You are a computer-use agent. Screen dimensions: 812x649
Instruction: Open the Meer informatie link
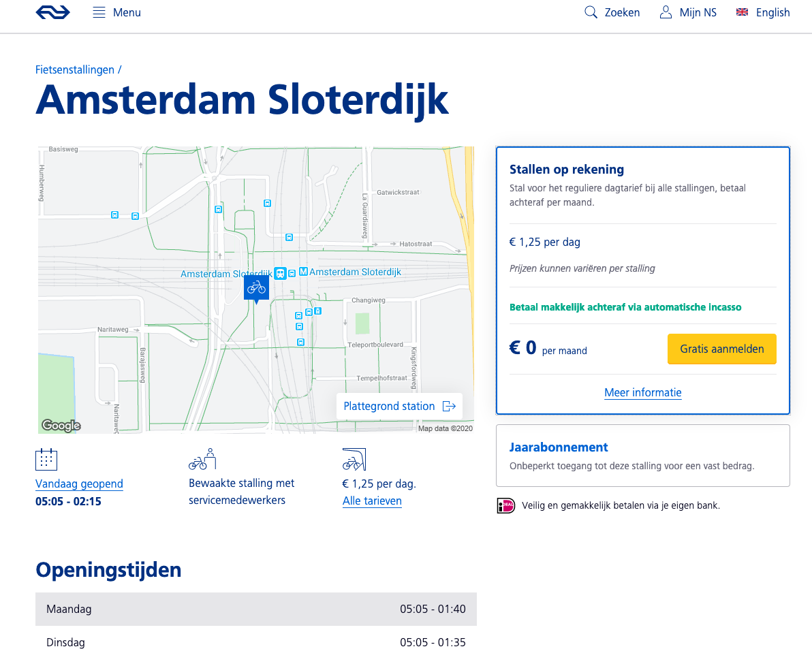point(642,392)
